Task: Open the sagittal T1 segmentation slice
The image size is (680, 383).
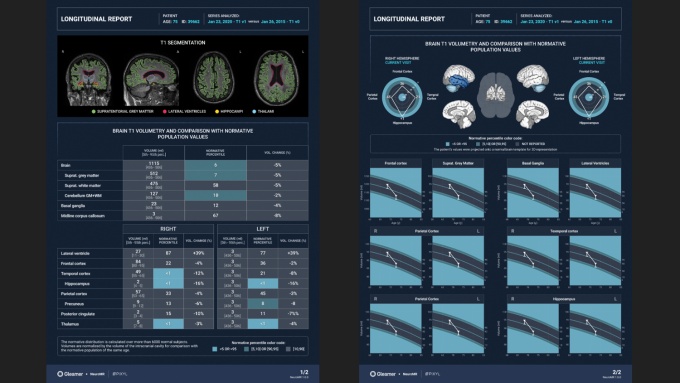Action: pyautogui.click(x=151, y=79)
